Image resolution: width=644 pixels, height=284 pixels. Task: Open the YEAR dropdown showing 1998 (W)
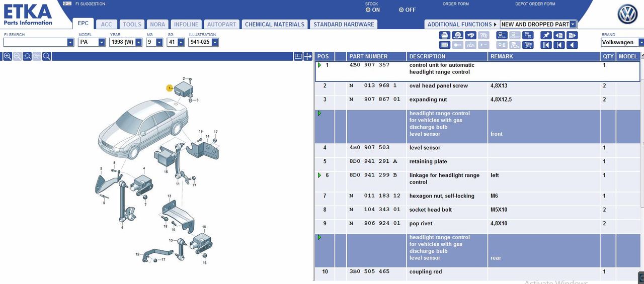pos(139,42)
